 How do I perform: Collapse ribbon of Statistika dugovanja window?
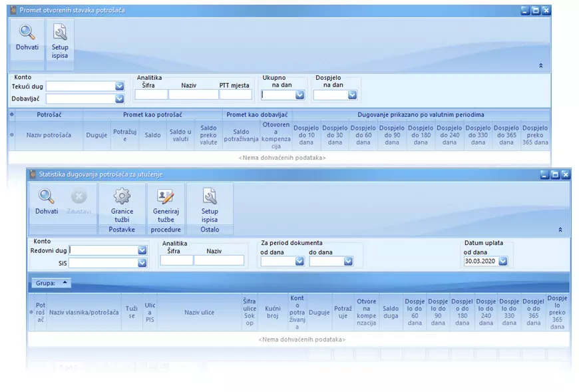tap(560, 229)
